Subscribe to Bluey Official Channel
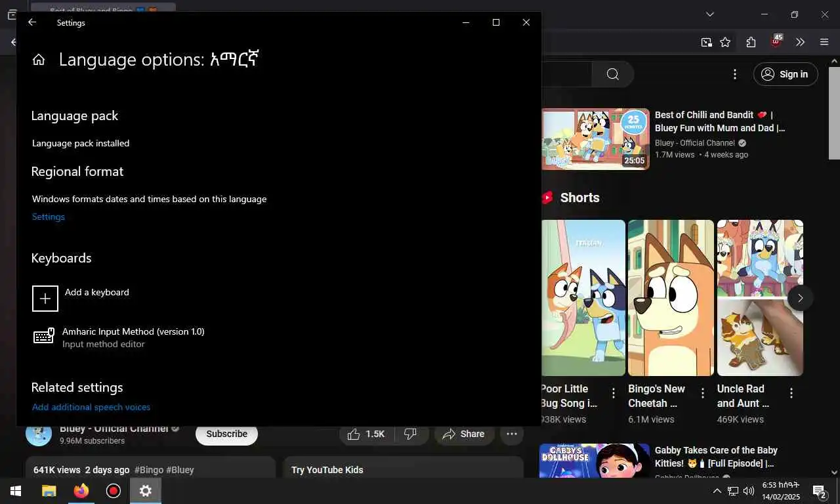Viewport: 840px width, 504px height. pos(226,434)
